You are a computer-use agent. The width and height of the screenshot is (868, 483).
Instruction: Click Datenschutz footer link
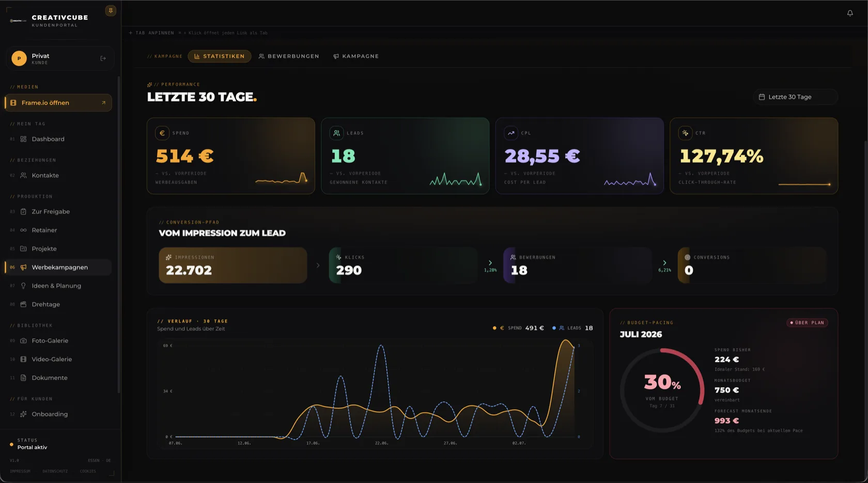point(55,471)
